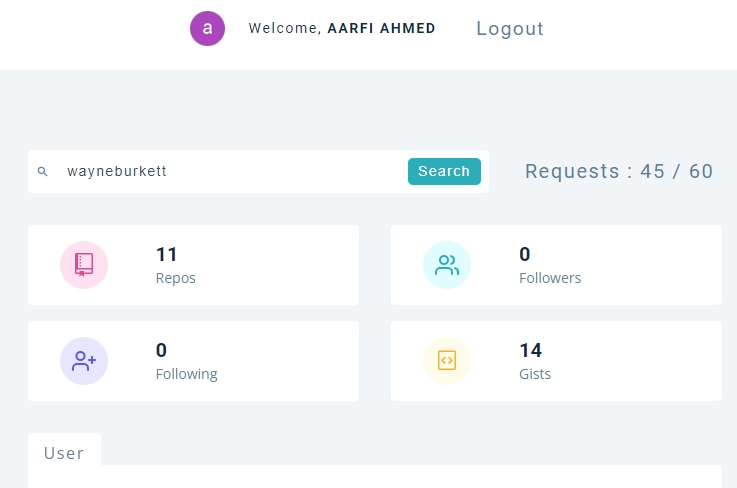The width and height of the screenshot is (737, 488).
Task: Click the Gists count of 14
Action: 531,350
